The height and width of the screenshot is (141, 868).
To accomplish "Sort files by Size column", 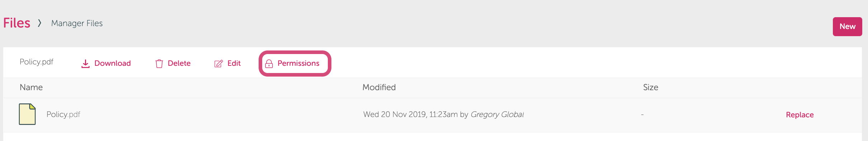I will (x=651, y=87).
